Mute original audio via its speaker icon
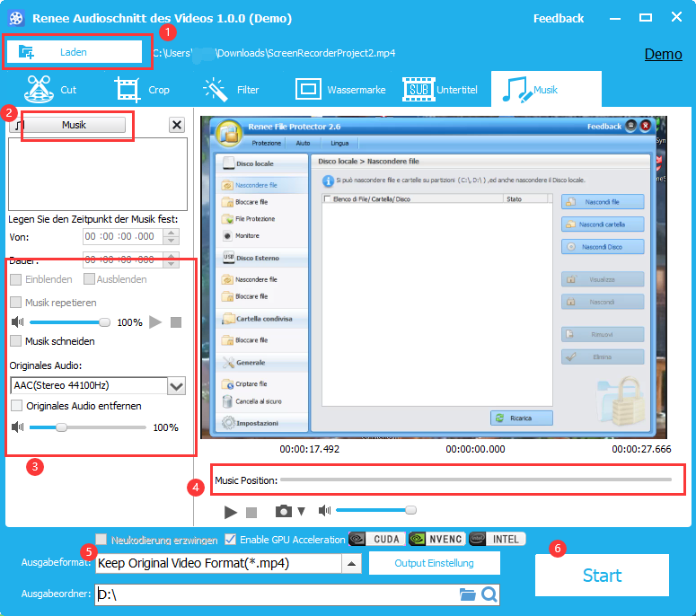The height and width of the screenshot is (616, 696). tap(17, 427)
